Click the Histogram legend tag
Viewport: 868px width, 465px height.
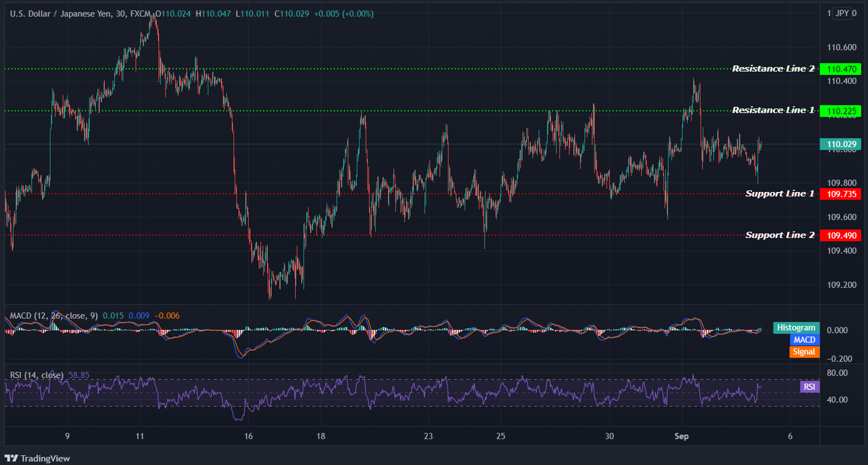(x=796, y=328)
